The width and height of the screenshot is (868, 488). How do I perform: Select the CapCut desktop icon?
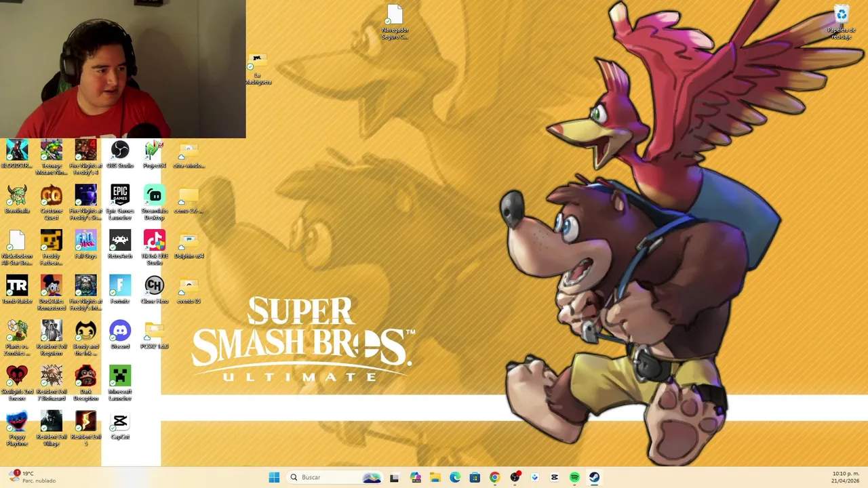(x=120, y=426)
